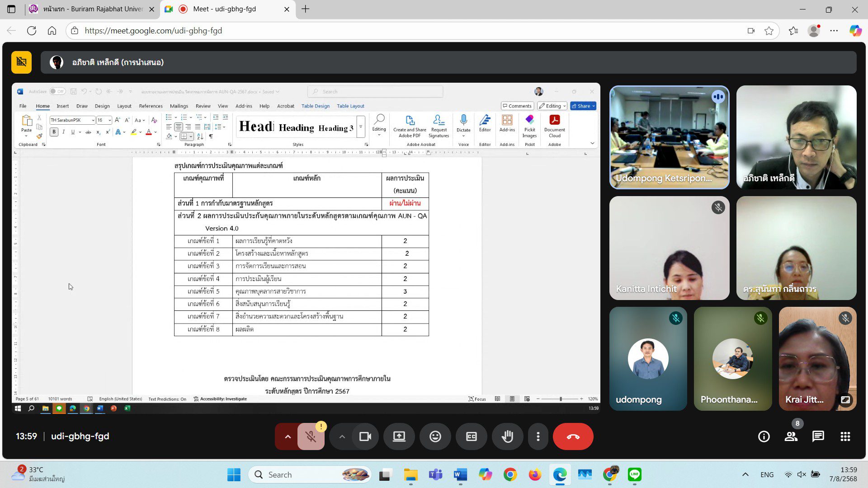Toggle Bold formatting in Word

[54, 132]
